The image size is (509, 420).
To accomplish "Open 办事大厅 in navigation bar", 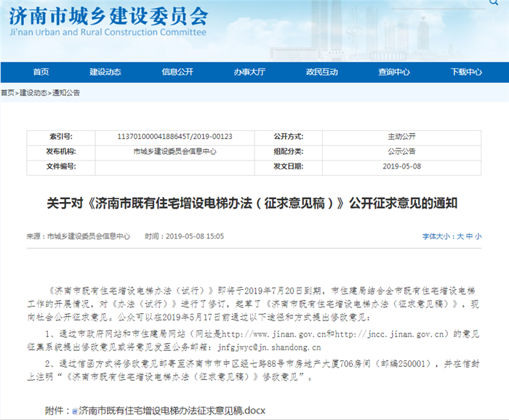I will (249, 72).
